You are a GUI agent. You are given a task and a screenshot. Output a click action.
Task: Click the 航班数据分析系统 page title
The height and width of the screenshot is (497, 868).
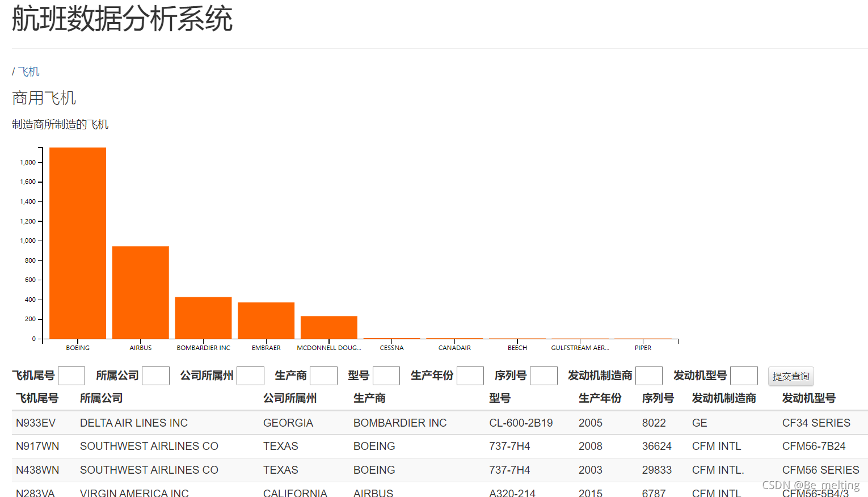[x=122, y=18]
